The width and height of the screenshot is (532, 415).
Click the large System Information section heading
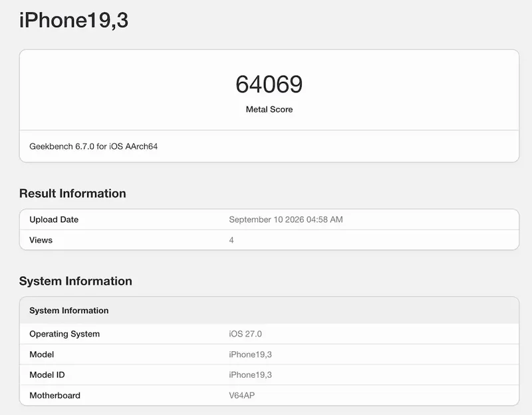(x=76, y=281)
